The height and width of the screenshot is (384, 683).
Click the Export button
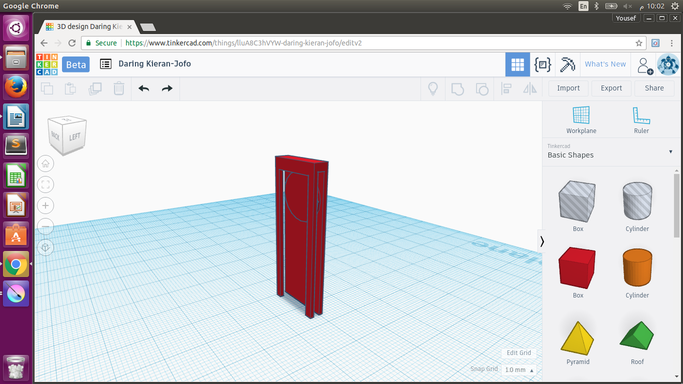[611, 88]
